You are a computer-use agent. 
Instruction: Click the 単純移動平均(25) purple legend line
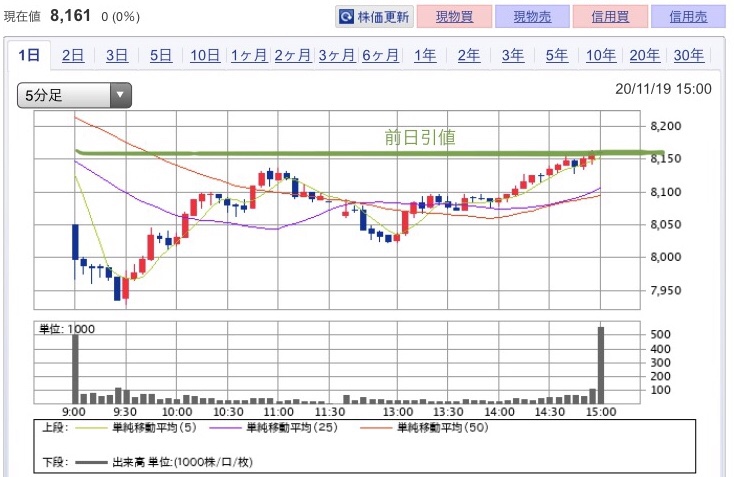tap(226, 427)
